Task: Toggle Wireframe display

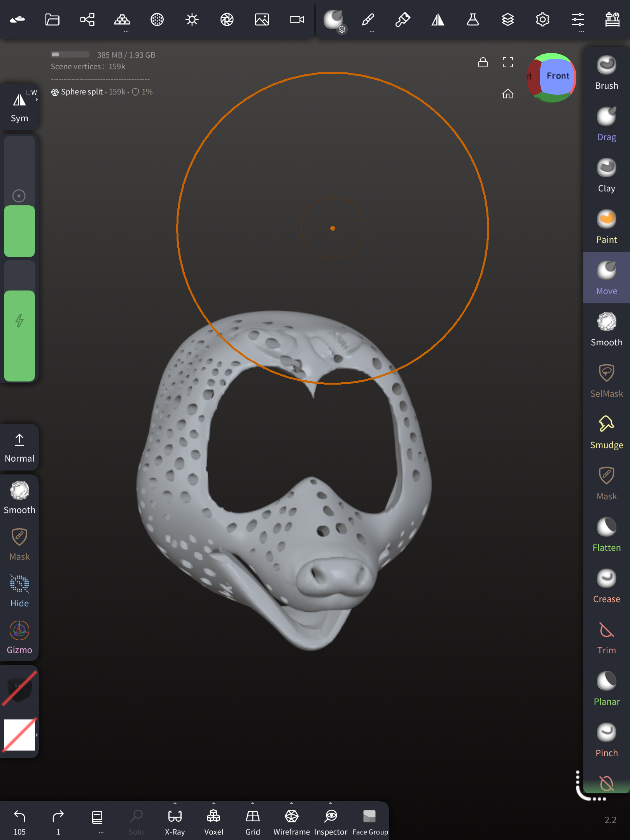Action: (x=292, y=821)
